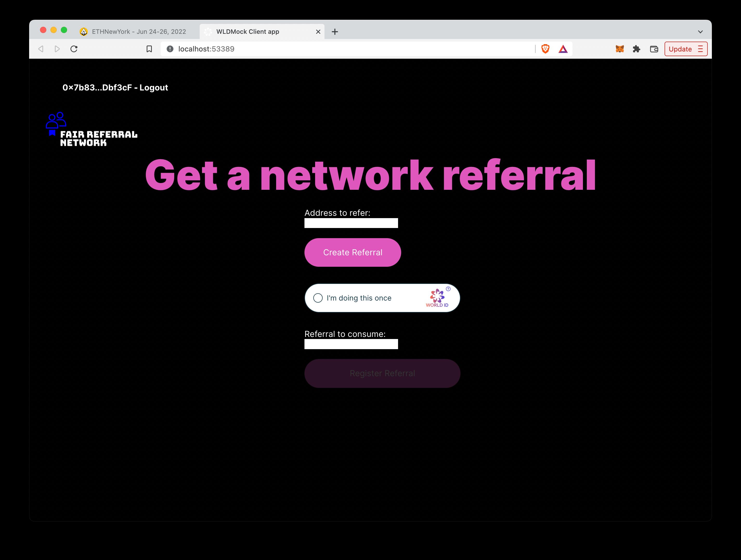Click the Address to refer input field
This screenshot has height=560, width=741.
coord(351,224)
